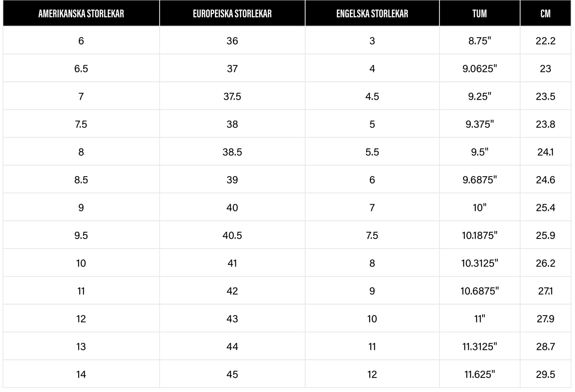Click the 9.0625" inch value

(x=479, y=69)
